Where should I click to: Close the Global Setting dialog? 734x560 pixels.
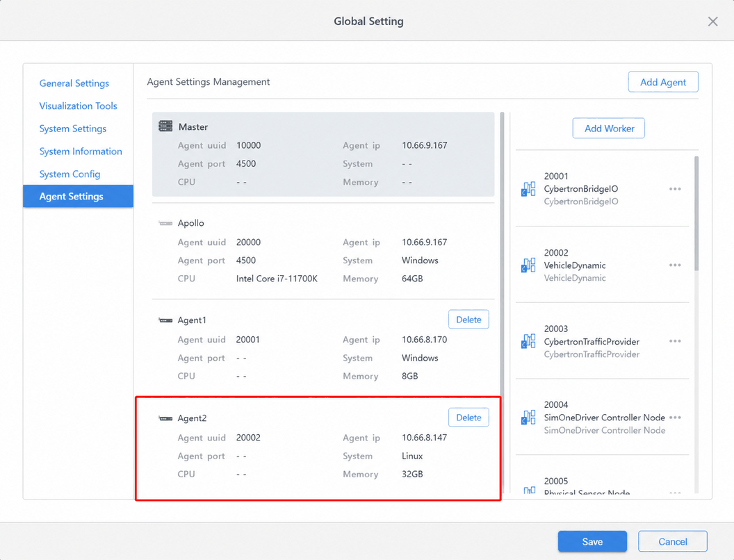coord(712,22)
